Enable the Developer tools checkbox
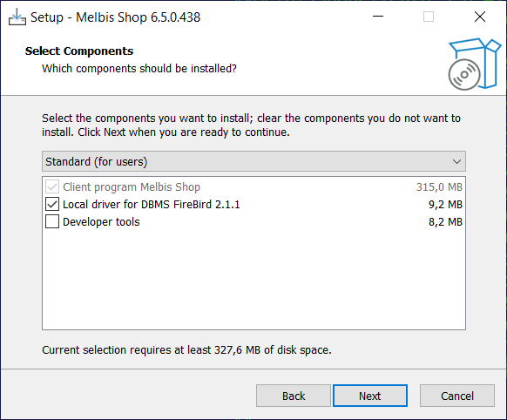The image size is (507, 420). [52, 222]
